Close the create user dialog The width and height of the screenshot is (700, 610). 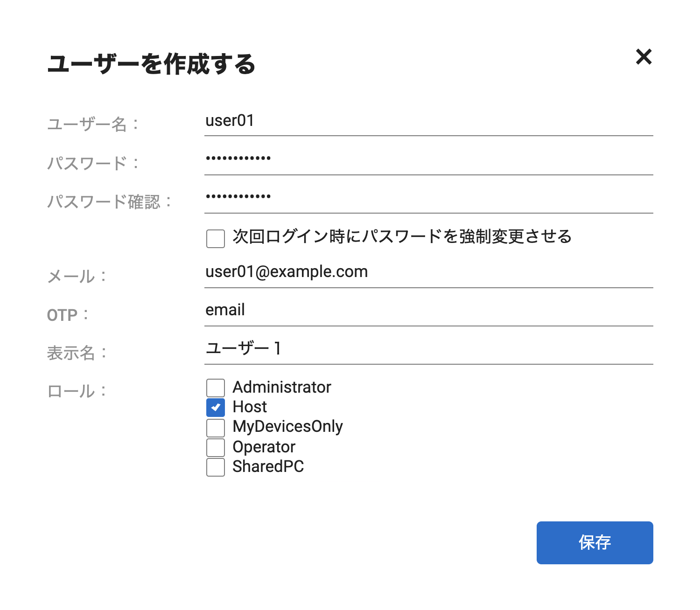644,57
